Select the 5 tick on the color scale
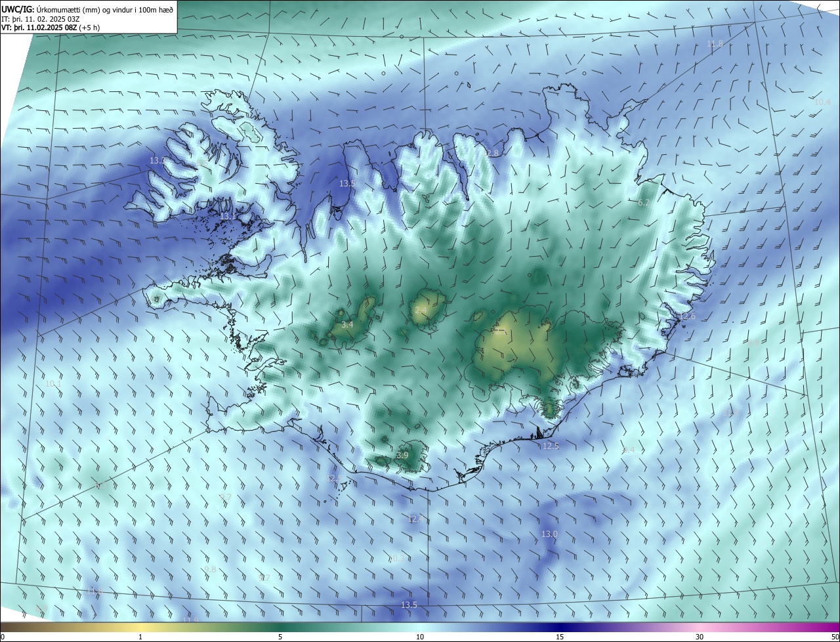 point(280,637)
